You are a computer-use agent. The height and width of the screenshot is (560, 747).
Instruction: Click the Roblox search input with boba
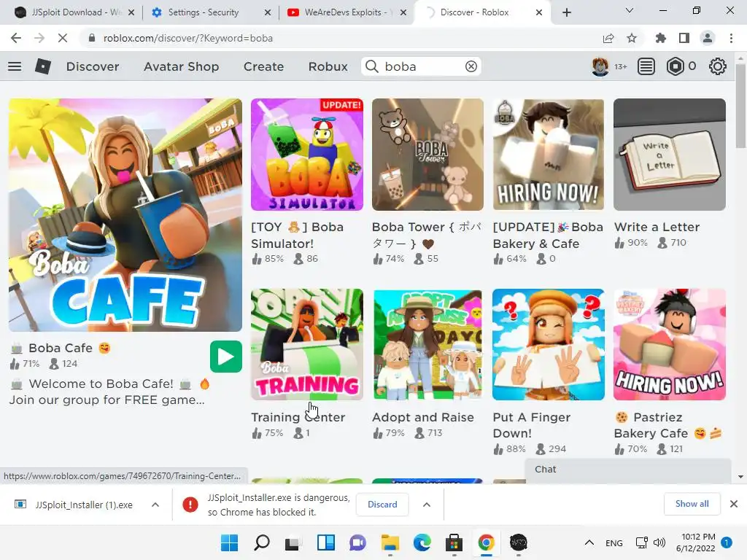(x=422, y=66)
